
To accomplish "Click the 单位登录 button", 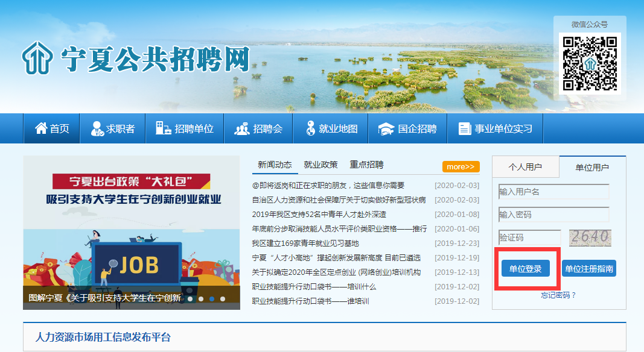I will tap(525, 269).
